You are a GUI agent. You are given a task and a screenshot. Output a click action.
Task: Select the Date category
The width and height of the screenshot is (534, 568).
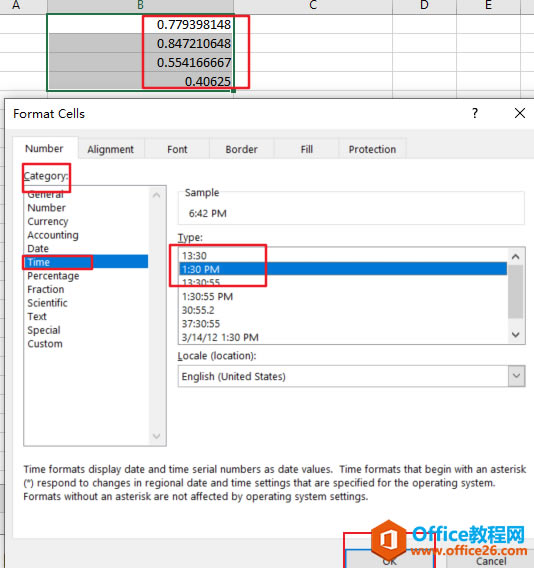87,248
